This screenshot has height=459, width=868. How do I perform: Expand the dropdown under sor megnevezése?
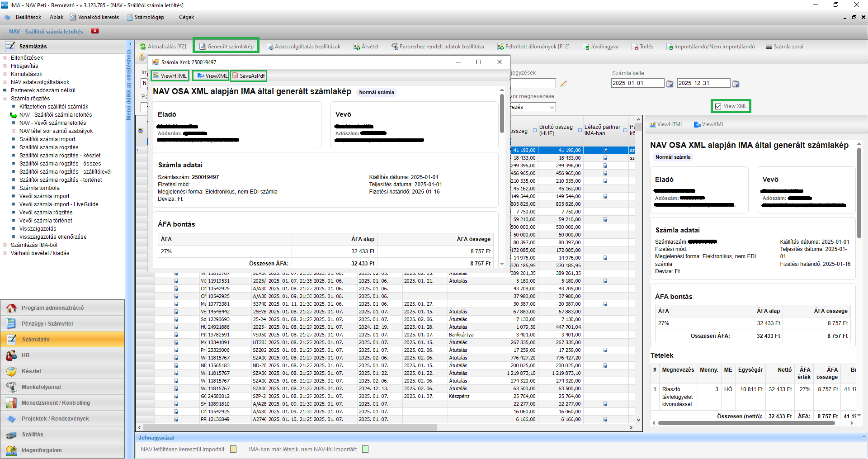tap(552, 107)
